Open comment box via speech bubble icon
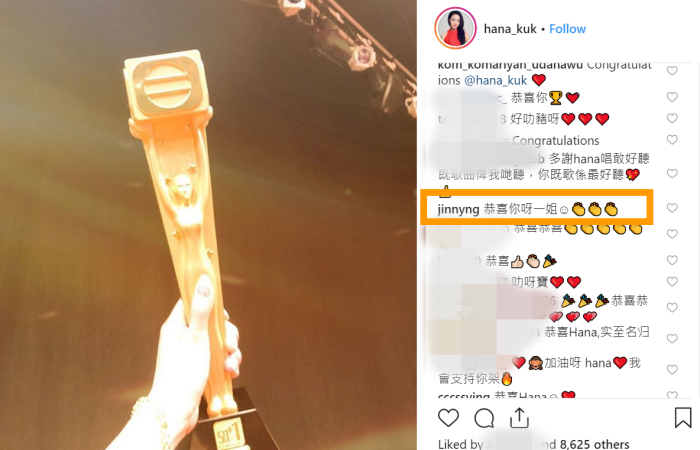700x450 pixels. (484, 418)
